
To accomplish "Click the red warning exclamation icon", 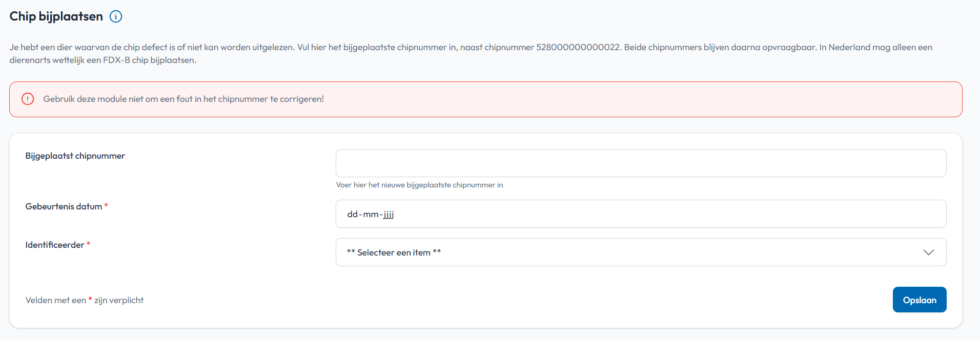I will (x=28, y=99).
